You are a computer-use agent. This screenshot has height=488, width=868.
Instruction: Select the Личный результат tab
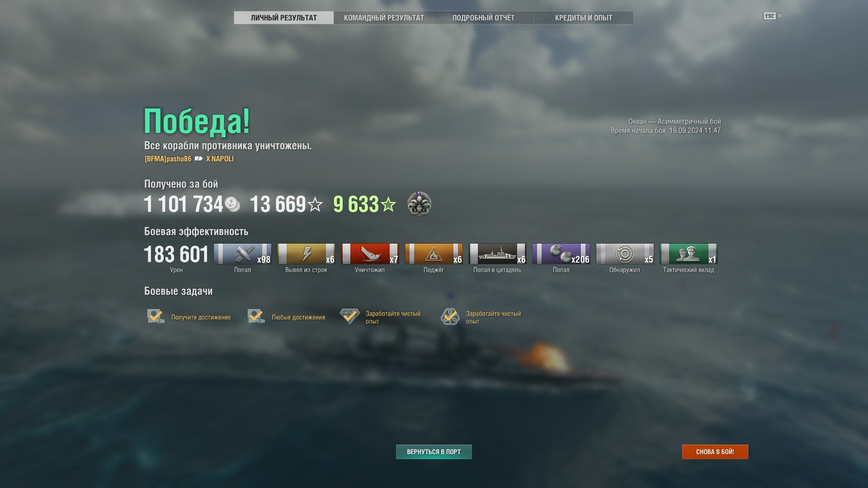point(284,18)
